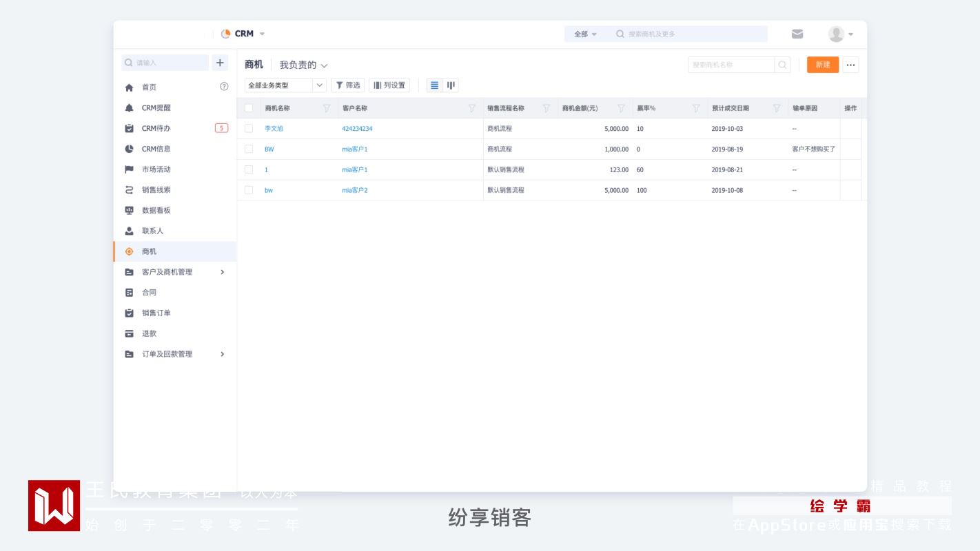Open the uppercase BW opportunity link
Screen dimensions: 980x551
[x=269, y=149]
